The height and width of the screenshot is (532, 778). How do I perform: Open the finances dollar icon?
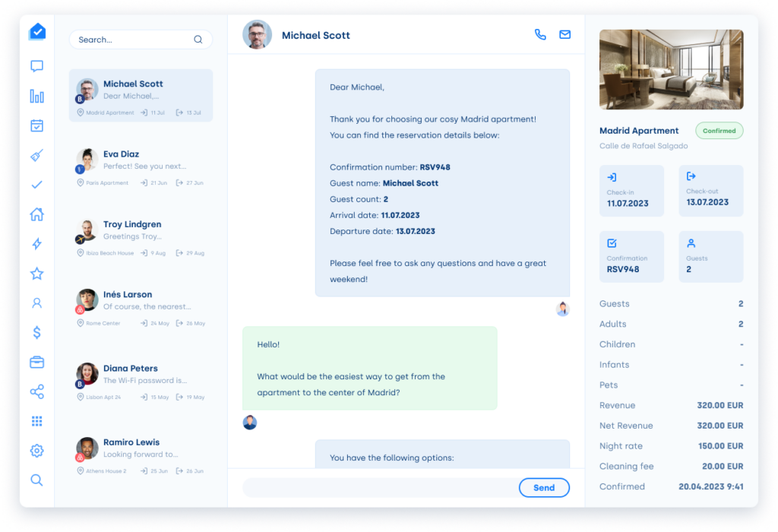tap(36, 332)
